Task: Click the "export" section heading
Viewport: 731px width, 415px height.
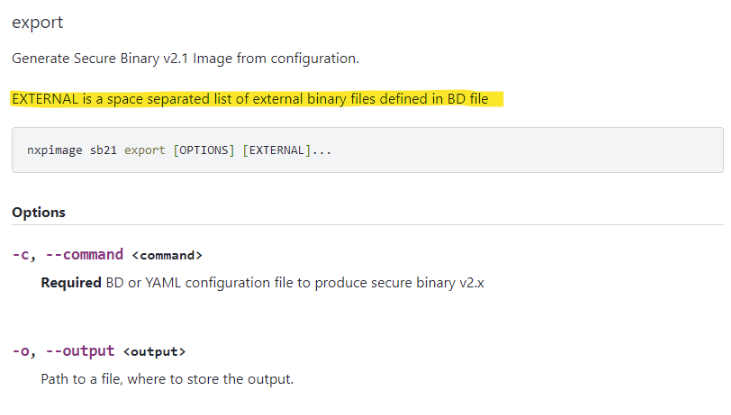Action: pos(37,22)
